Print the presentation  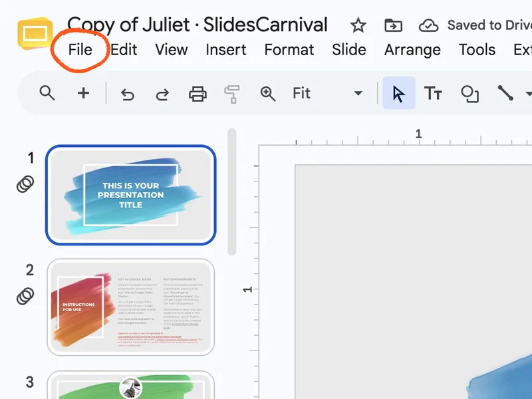(198, 94)
